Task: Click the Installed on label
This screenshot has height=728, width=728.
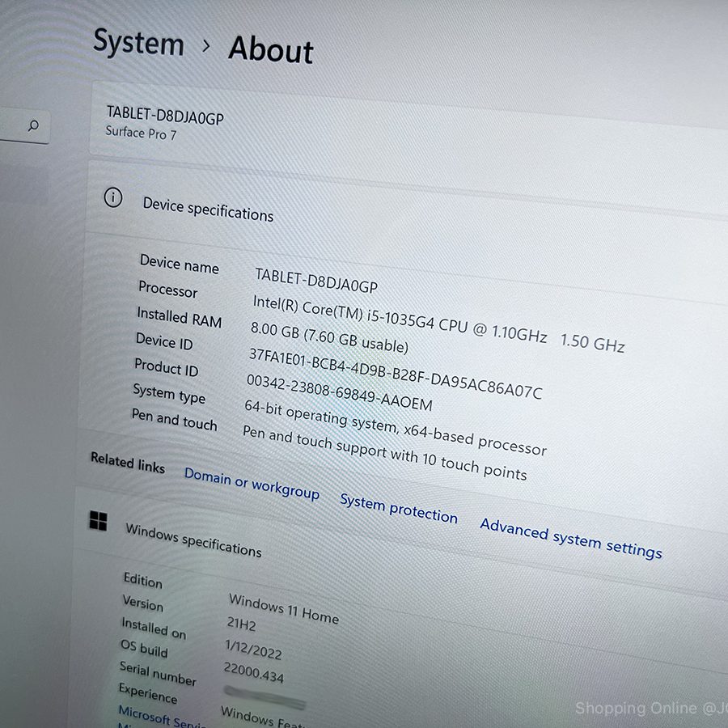Action: [154, 628]
